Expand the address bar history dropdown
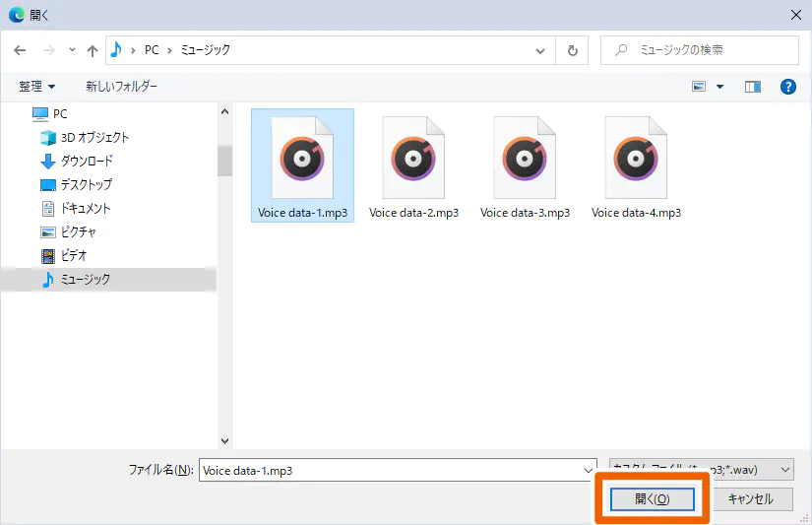The image size is (812, 525). coord(540,50)
